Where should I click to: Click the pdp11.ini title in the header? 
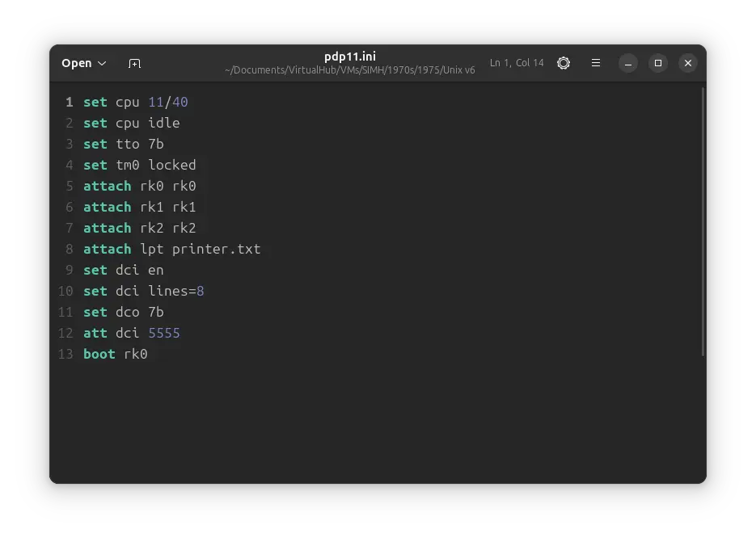(349, 57)
